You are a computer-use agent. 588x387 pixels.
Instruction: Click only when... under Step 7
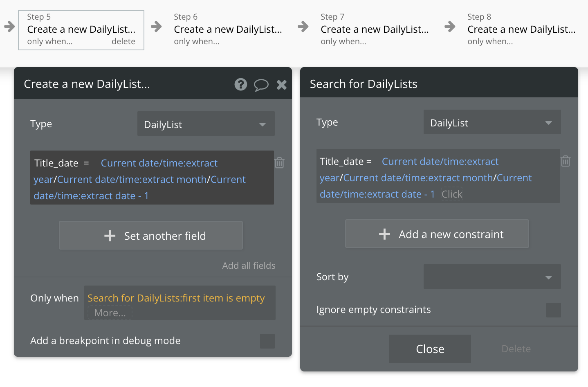(x=343, y=41)
